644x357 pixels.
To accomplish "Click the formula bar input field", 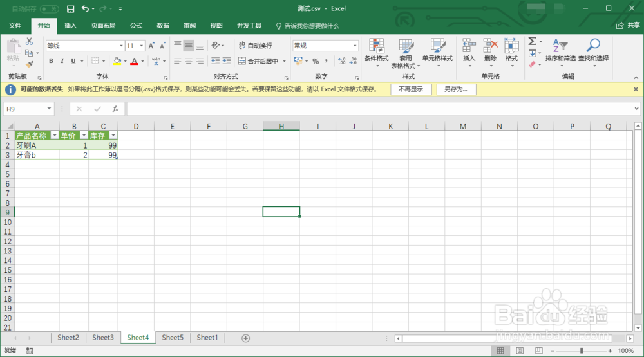I will coord(380,109).
